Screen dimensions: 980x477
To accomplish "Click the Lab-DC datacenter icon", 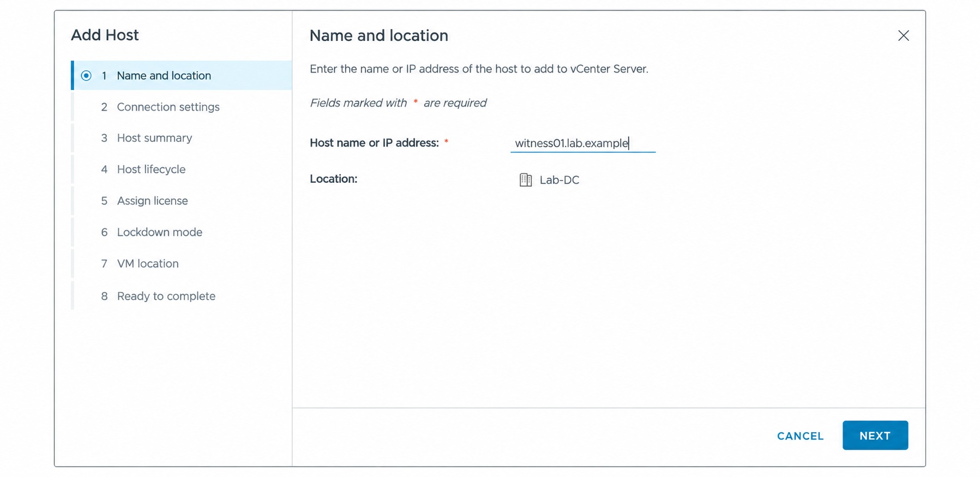I will coord(525,180).
